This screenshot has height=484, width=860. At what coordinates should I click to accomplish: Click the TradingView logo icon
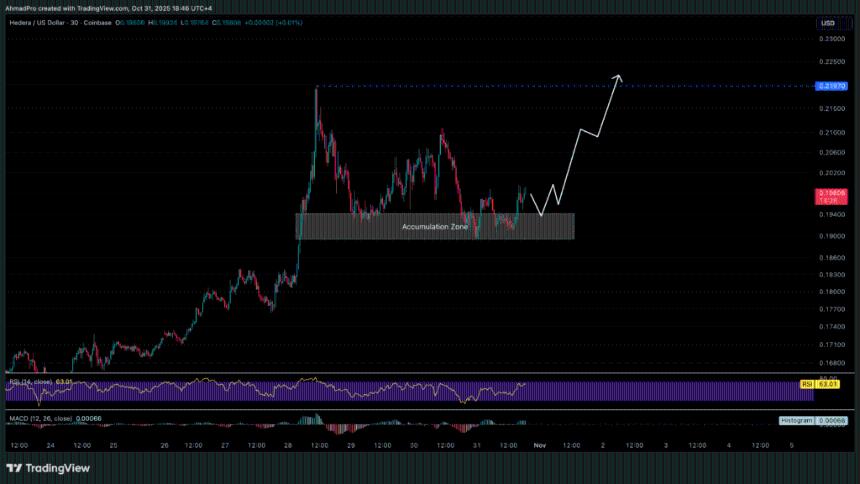tap(14, 468)
